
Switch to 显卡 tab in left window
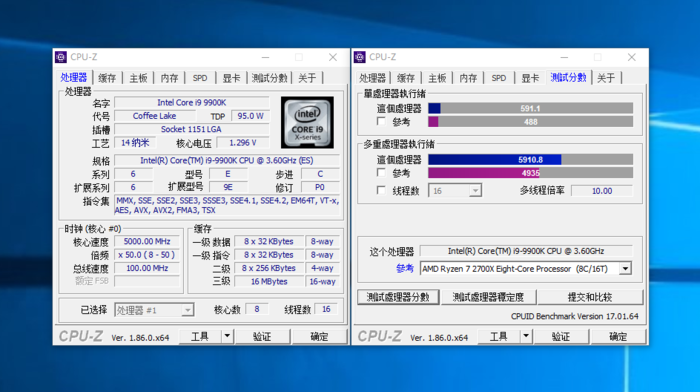point(231,78)
